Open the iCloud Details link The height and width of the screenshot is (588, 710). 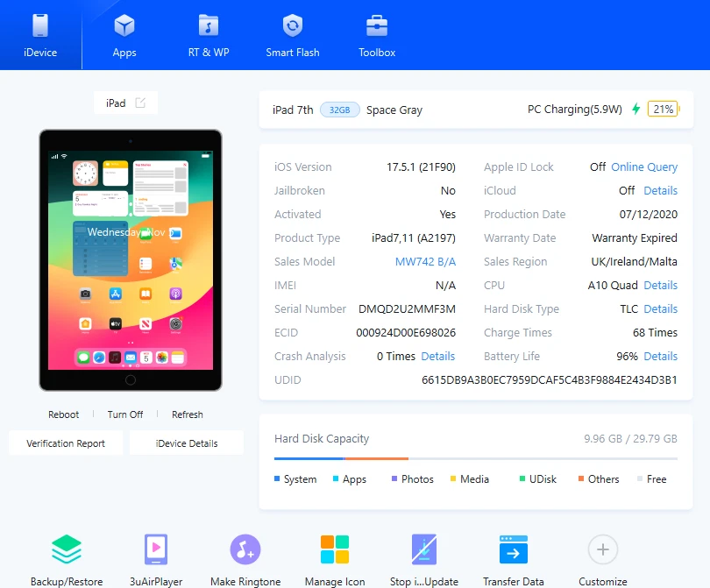coord(661,190)
